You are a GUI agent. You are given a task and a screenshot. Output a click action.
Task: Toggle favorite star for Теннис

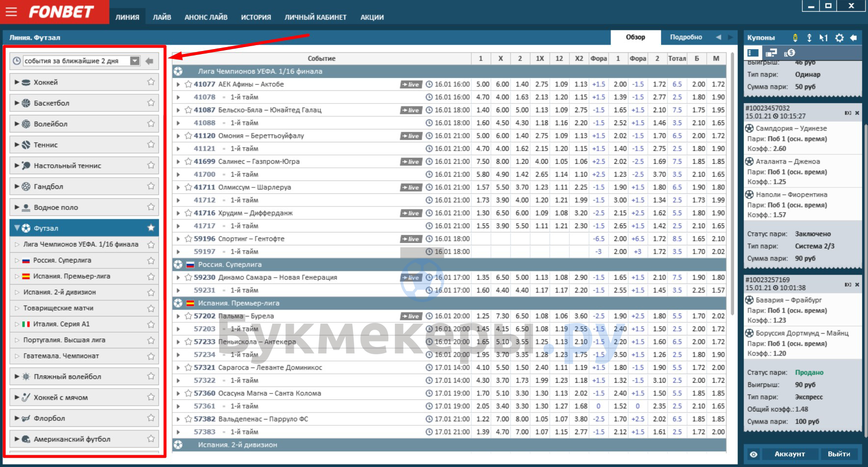(x=151, y=144)
